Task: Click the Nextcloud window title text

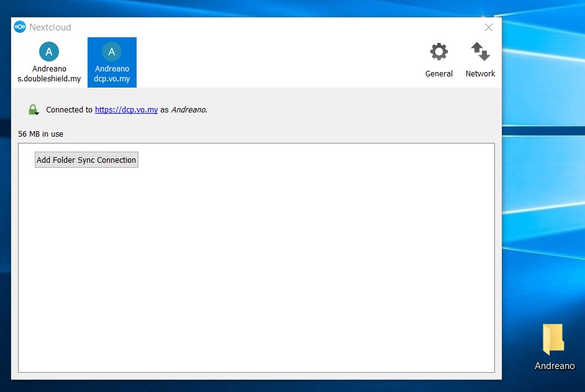Action: click(x=50, y=27)
